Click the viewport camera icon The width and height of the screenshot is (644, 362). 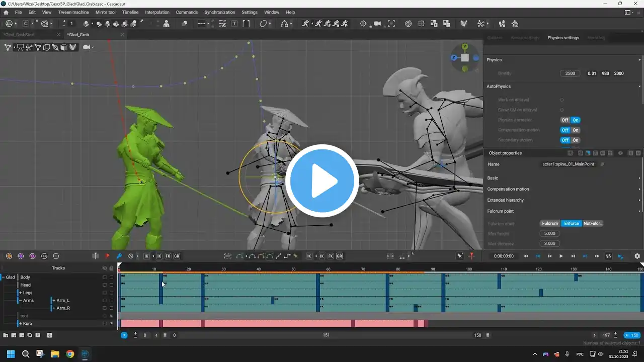pyautogui.click(x=87, y=47)
